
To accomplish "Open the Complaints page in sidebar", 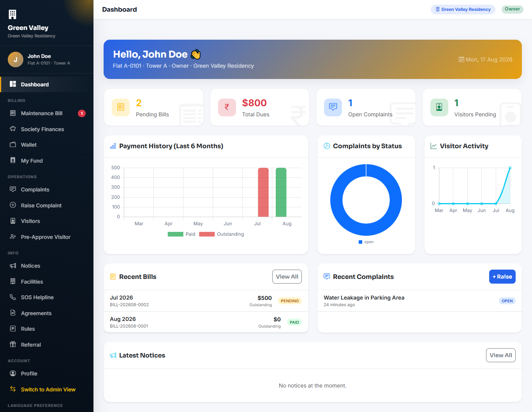I will [47, 189].
